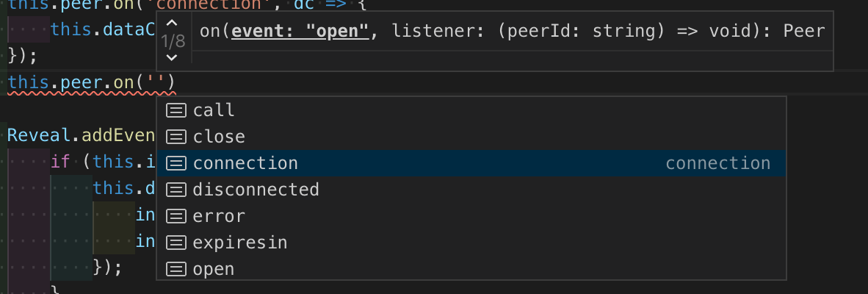Click the icon beside the close suggestion
868x294 pixels.
click(176, 137)
